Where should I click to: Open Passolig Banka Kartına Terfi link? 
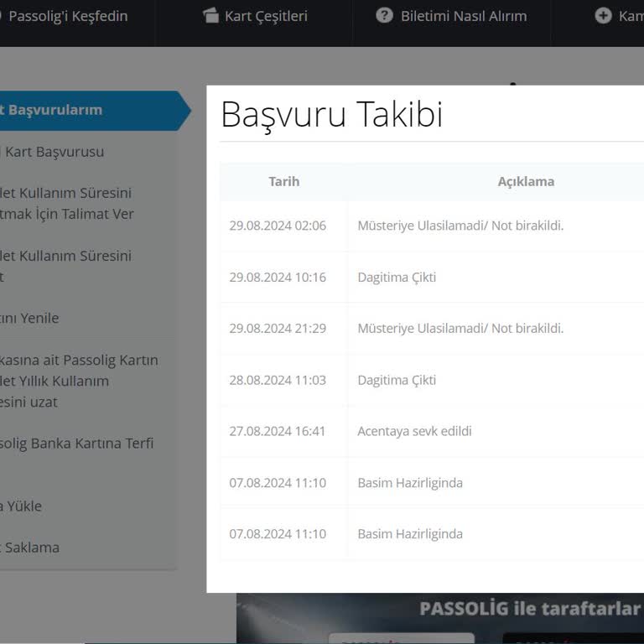point(76,444)
